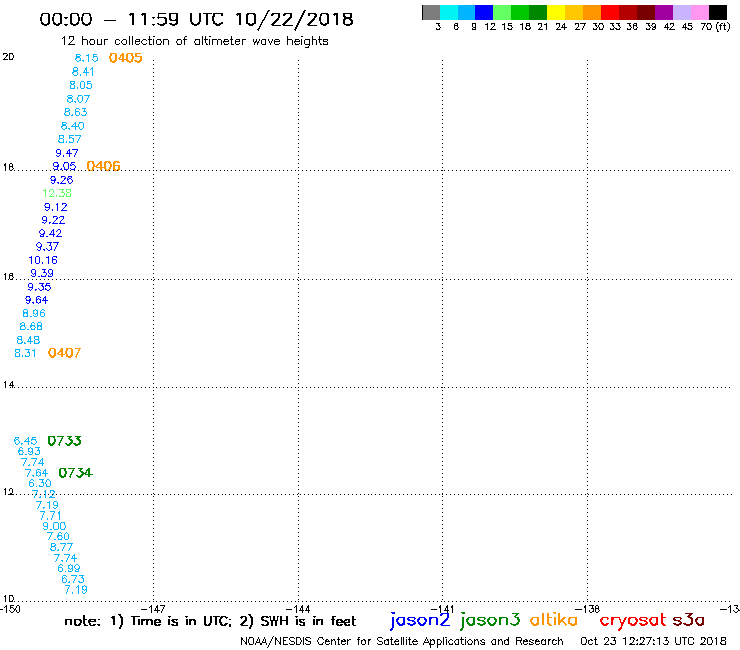Screen dimensions: 740x650
Task: Click the 6.93 wave height reading
Action: (x=29, y=451)
